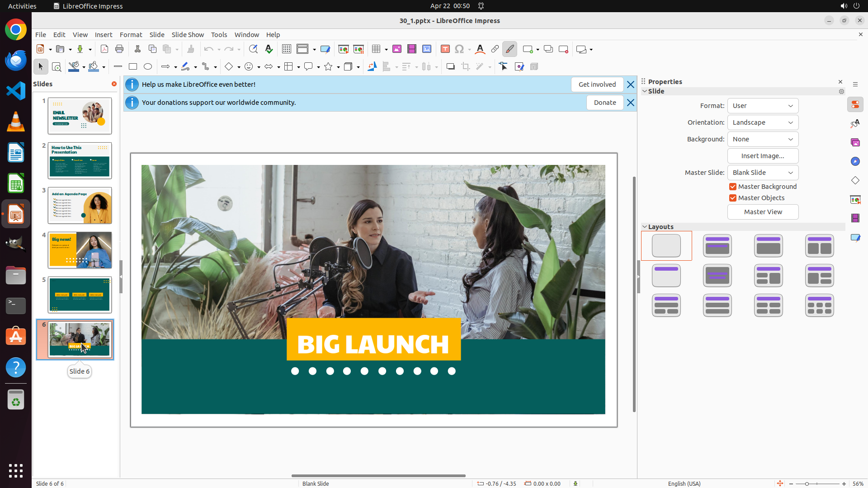Click the Master View button
Image resolution: width=868 pixels, height=488 pixels.
pyautogui.click(x=763, y=212)
